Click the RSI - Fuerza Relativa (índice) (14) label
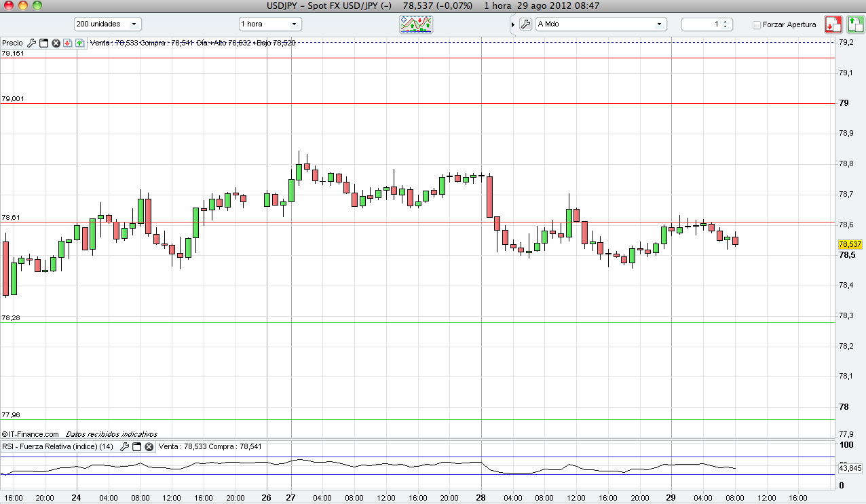The width and height of the screenshot is (866, 504). 58,446
